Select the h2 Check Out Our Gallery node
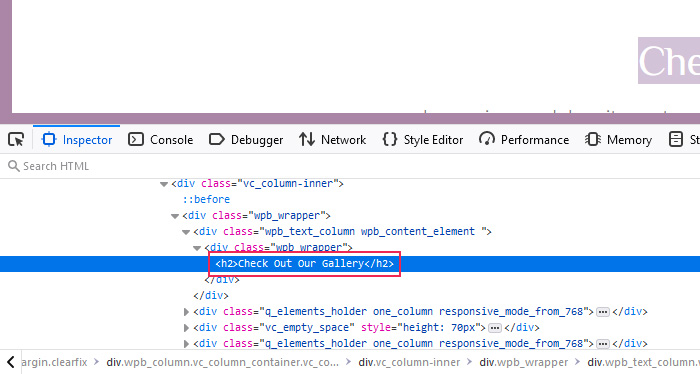The width and height of the screenshot is (700, 374). coord(304,264)
